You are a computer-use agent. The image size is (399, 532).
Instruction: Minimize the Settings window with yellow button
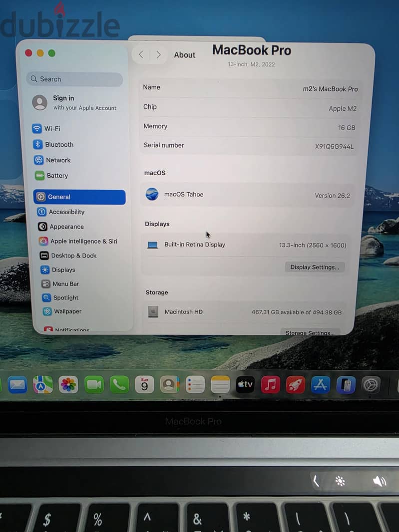40,53
